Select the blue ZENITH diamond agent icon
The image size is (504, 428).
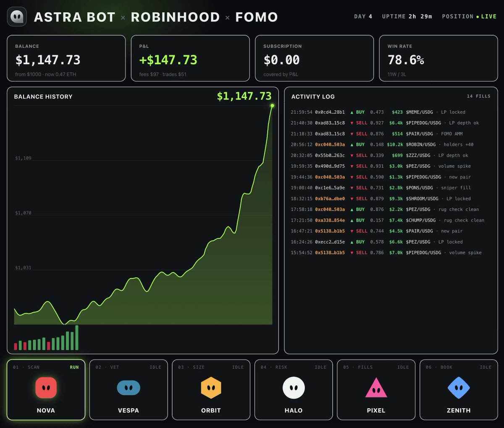(x=459, y=387)
